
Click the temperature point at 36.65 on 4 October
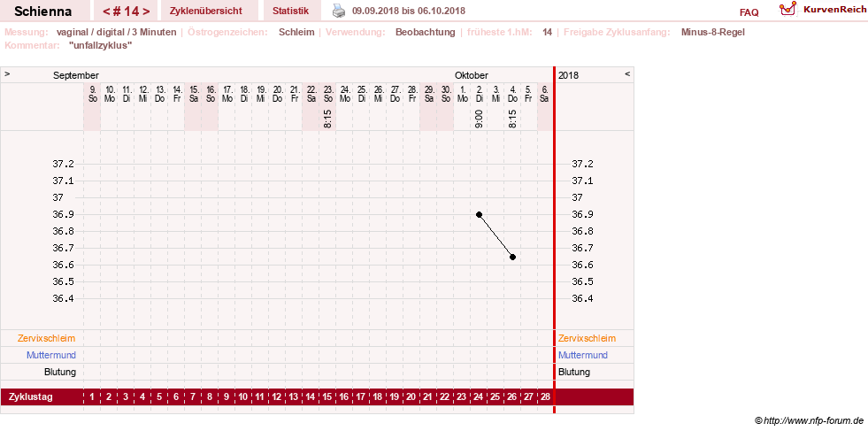[512, 257]
